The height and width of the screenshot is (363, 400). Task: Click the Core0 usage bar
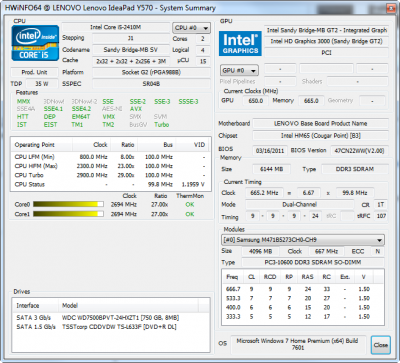click(x=68, y=204)
